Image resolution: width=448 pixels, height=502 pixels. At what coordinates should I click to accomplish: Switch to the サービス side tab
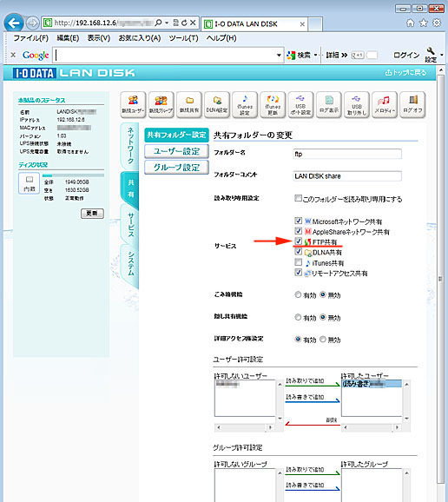pos(130,225)
